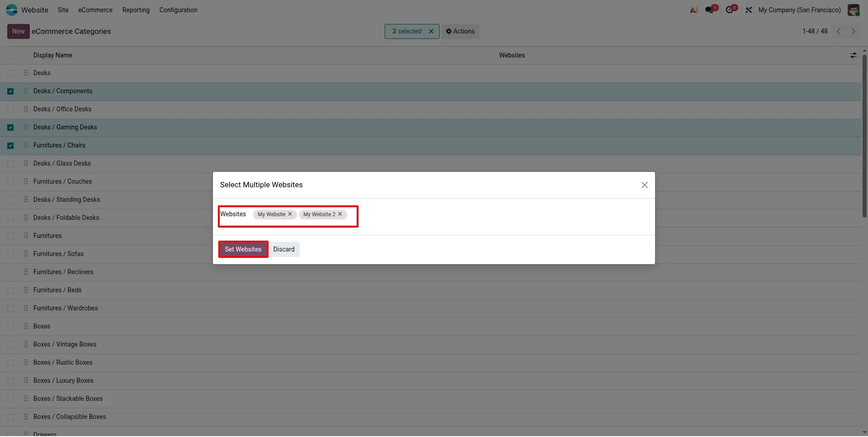Grab drag handle for Furnitures / Beds

(x=26, y=290)
